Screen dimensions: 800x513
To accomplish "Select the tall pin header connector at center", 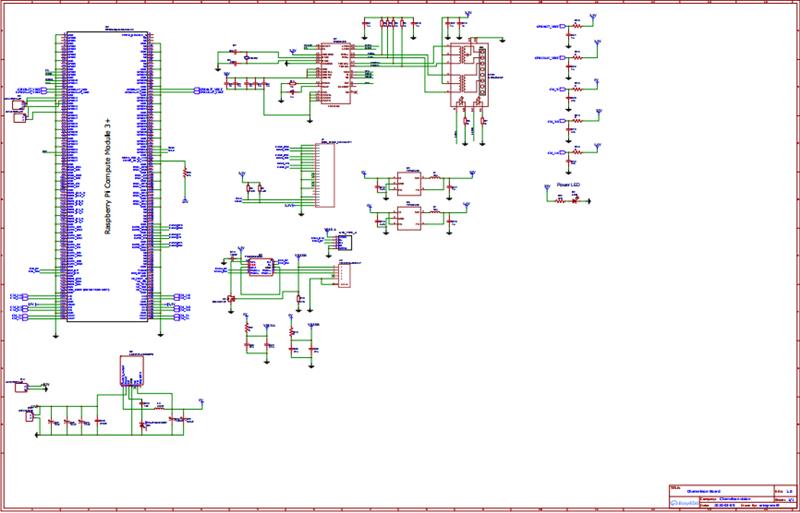I will tap(324, 175).
